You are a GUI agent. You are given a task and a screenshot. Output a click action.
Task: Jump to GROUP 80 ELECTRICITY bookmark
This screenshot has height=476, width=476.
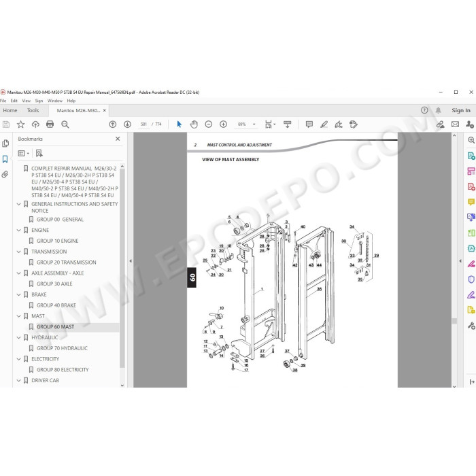pos(63,370)
